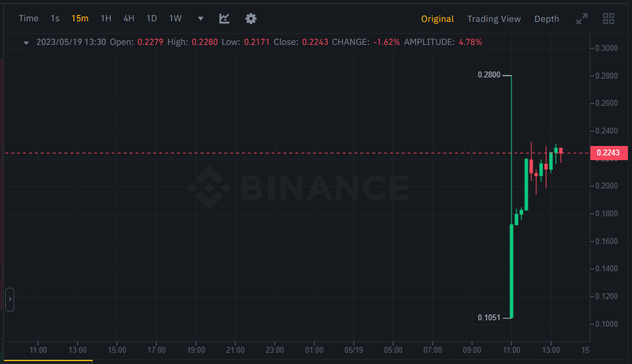The image size is (632, 364).
Task: Click the AMPLITUDE value 4.78%
Action: tap(471, 43)
